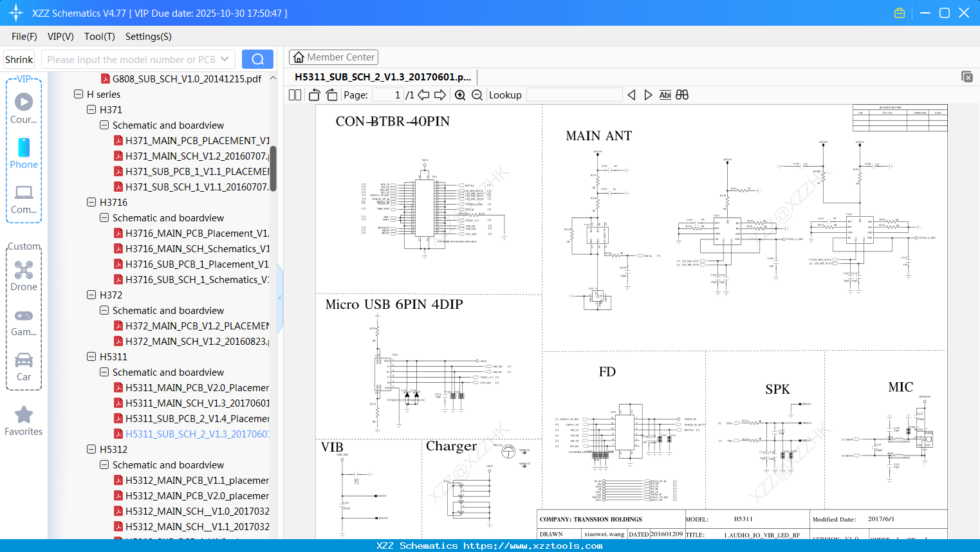Click the Member Center button
Viewport: 980px width, 552px height.
coord(333,57)
